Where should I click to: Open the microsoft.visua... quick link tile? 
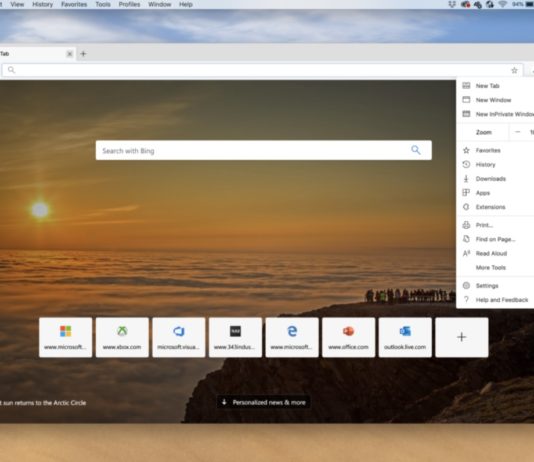point(178,337)
